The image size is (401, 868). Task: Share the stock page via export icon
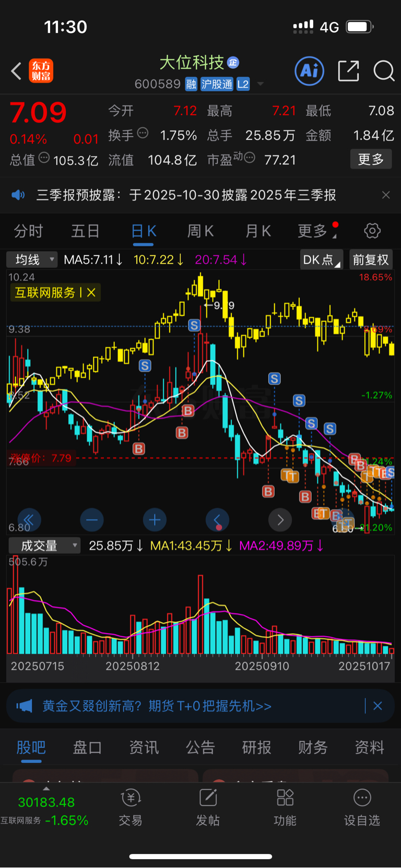click(348, 70)
